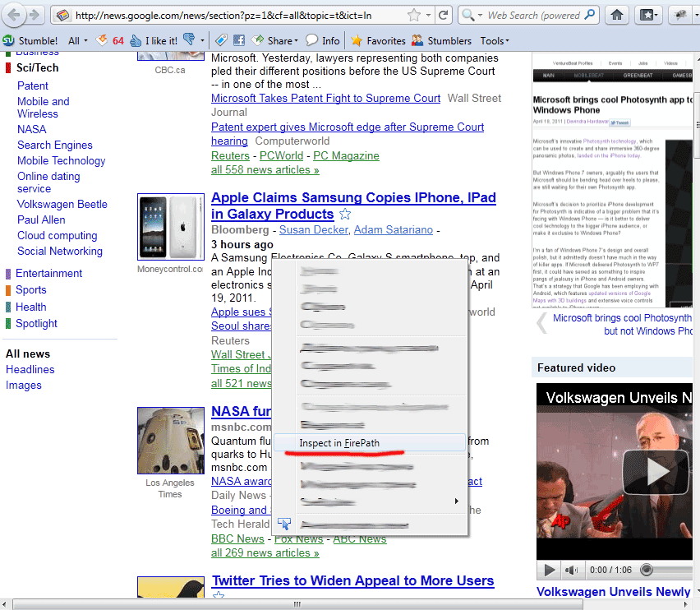Switch to Headlines view
Viewport: 700px width, 610px height.
(x=30, y=370)
